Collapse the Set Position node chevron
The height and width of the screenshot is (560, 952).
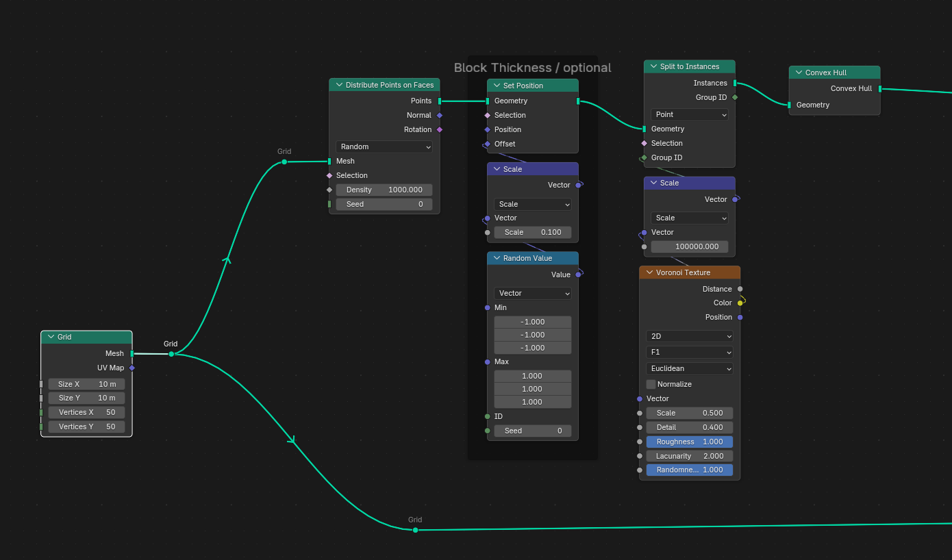[x=495, y=86]
